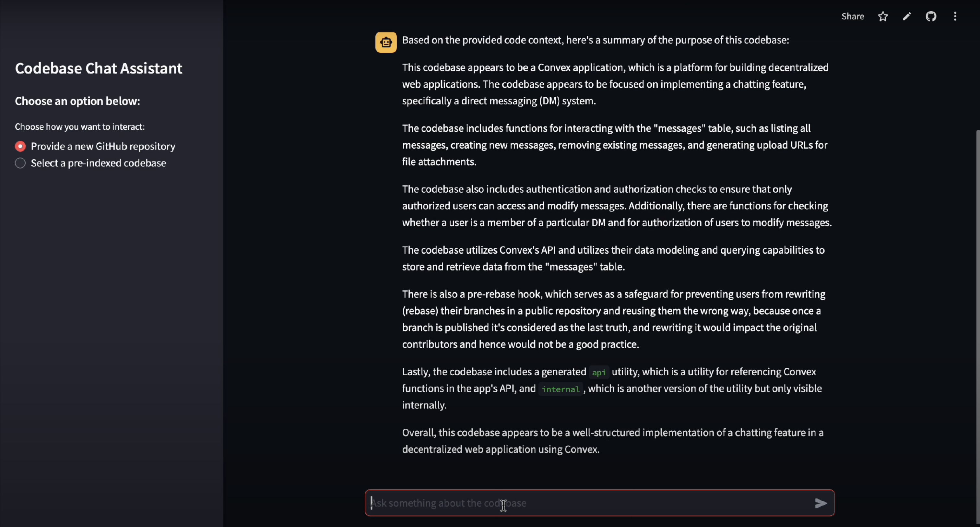The height and width of the screenshot is (527, 980).
Task: Click the first summary line of the response
Action: [596, 40]
